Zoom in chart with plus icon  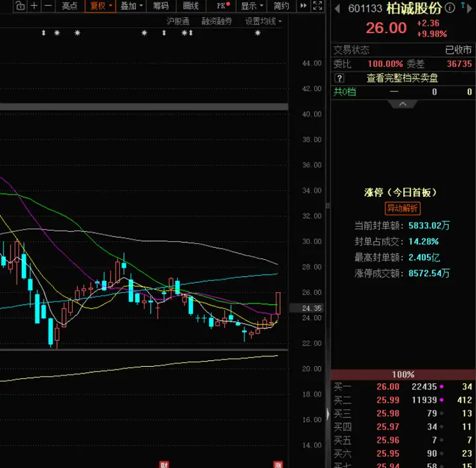(x=34, y=6)
